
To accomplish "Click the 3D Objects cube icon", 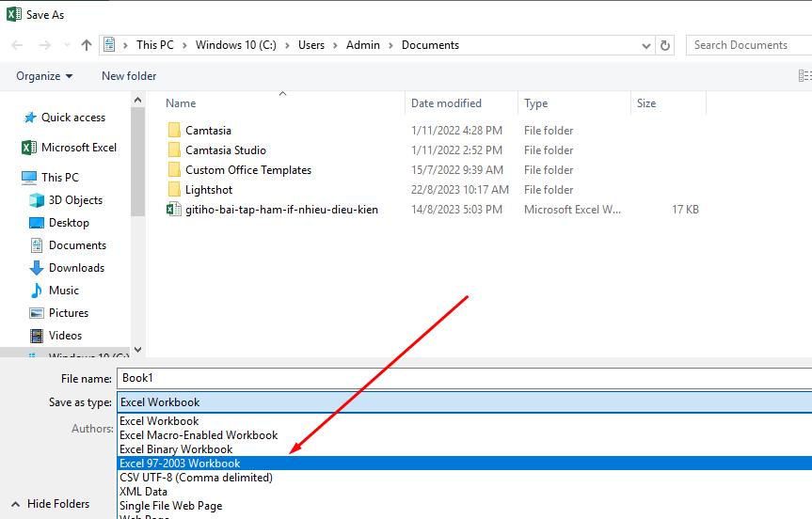I will coord(37,200).
